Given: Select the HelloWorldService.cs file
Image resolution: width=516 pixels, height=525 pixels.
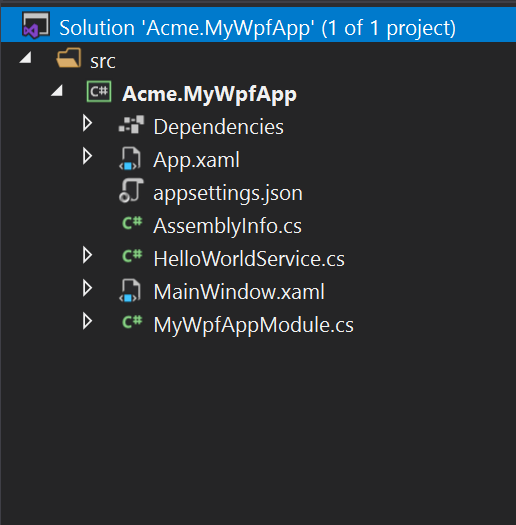Looking at the screenshot, I should [249, 259].
